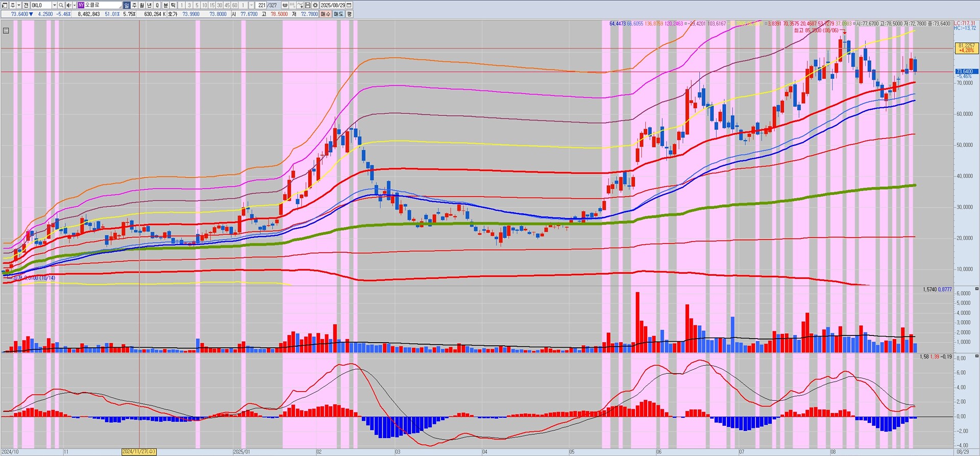
Task: Select the 10 interval button
Action: click(205, 5)
